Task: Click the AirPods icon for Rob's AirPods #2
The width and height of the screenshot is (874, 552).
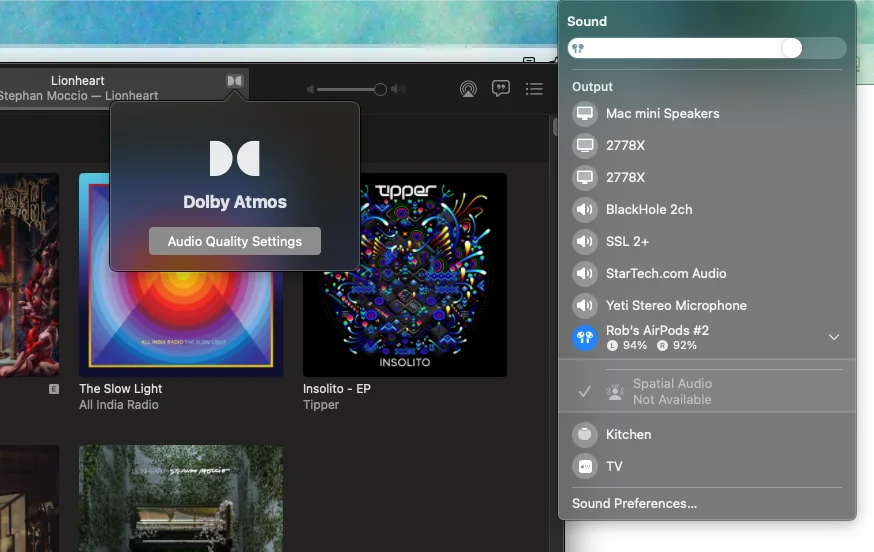Action: click(x=585, y=337)
